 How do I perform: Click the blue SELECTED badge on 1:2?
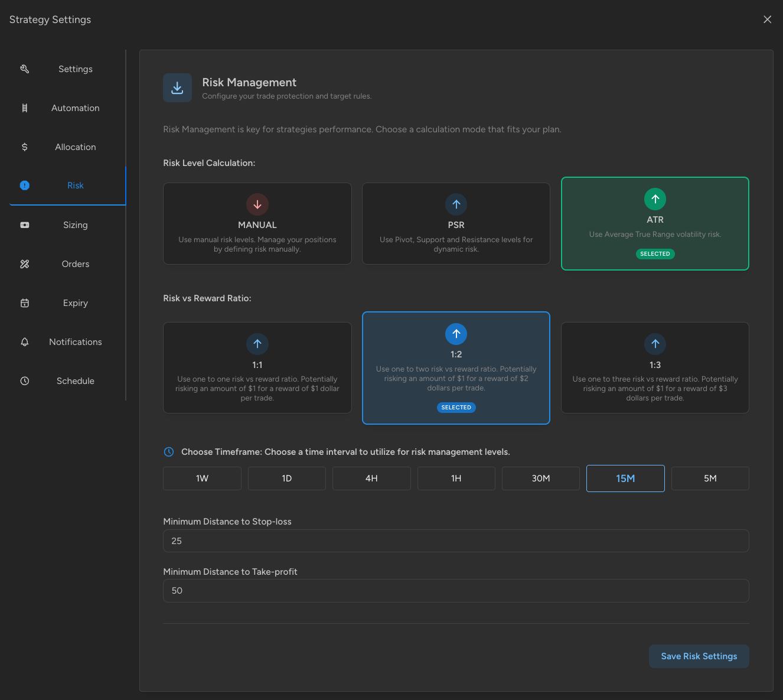tap(456, 408)
